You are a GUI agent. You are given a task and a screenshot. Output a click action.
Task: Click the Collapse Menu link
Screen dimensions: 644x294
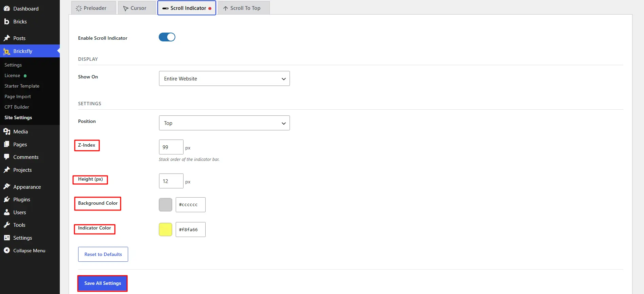(30, 250)
